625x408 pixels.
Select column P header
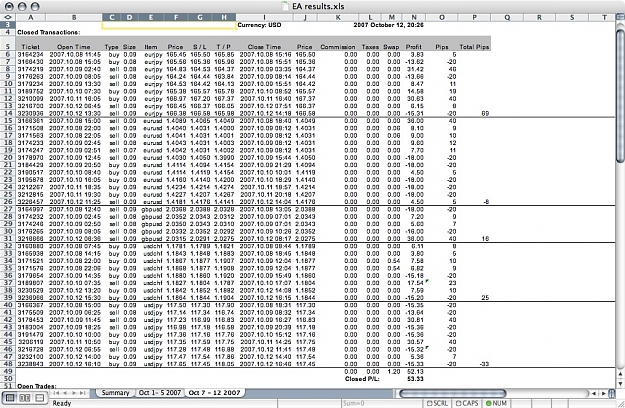[474, 17]
